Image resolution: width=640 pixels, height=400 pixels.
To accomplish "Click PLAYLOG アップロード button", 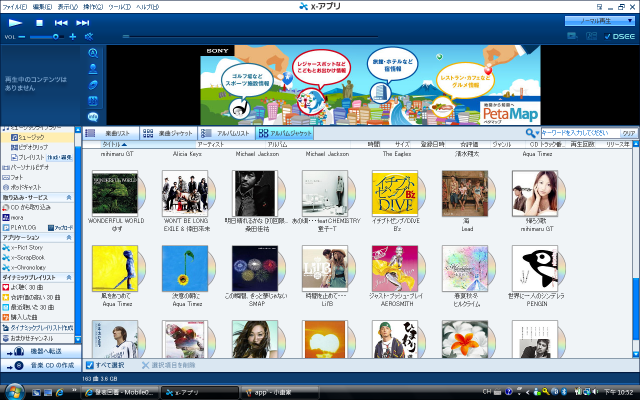I will tap(60, 228).
